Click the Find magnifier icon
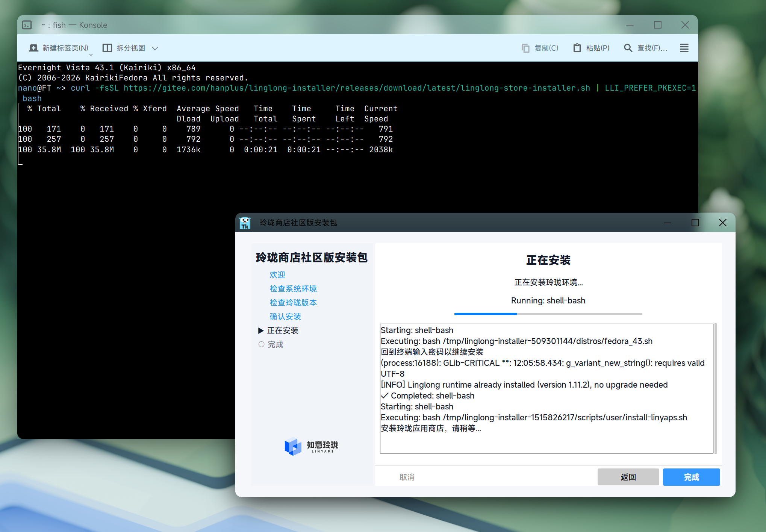The width and height of the screenshot is (766, 532). click(x=628, y=48)
